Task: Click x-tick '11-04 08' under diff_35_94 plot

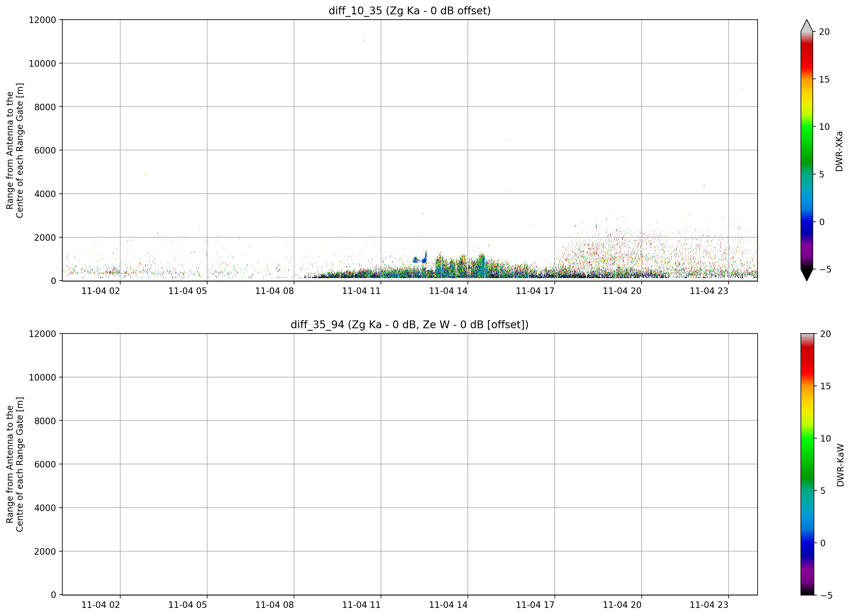Action: point(274,605)
